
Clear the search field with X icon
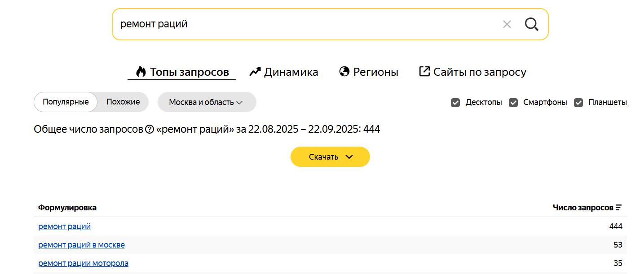(507, 24)
